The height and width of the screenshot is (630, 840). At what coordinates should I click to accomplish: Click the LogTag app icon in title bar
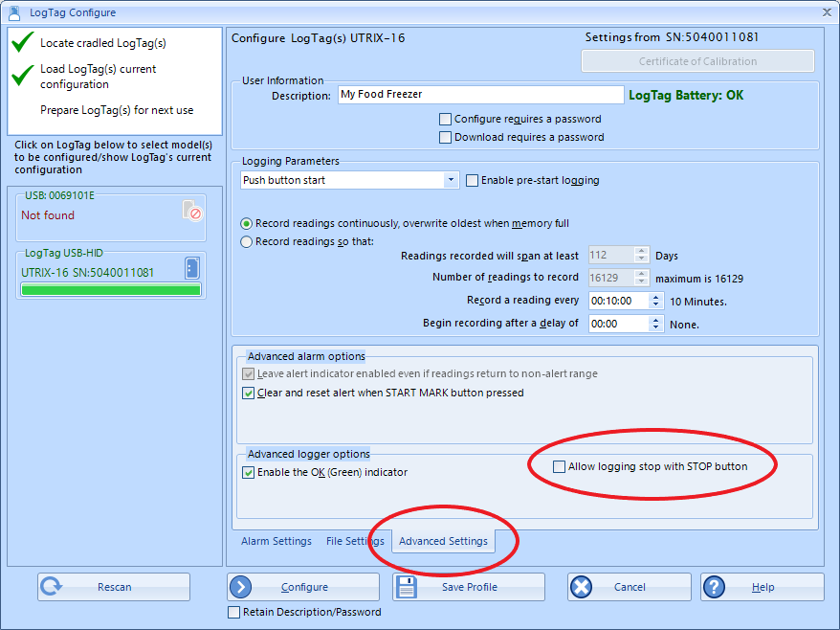14,11
